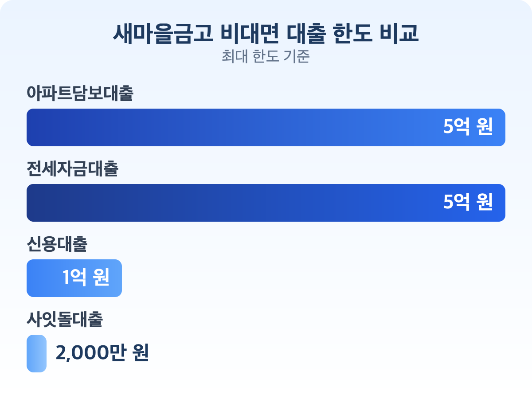Click the 신용대출 category label
This screenshot has height=399, width=532.
pos(57,245)
